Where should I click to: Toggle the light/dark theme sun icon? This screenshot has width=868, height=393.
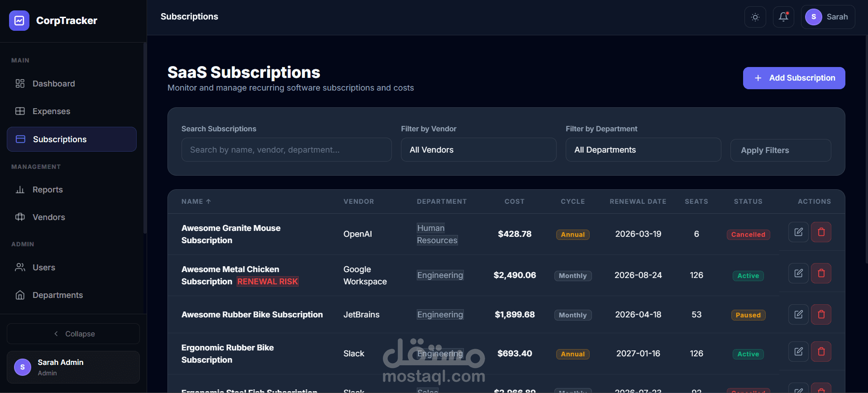pos(755,17)
